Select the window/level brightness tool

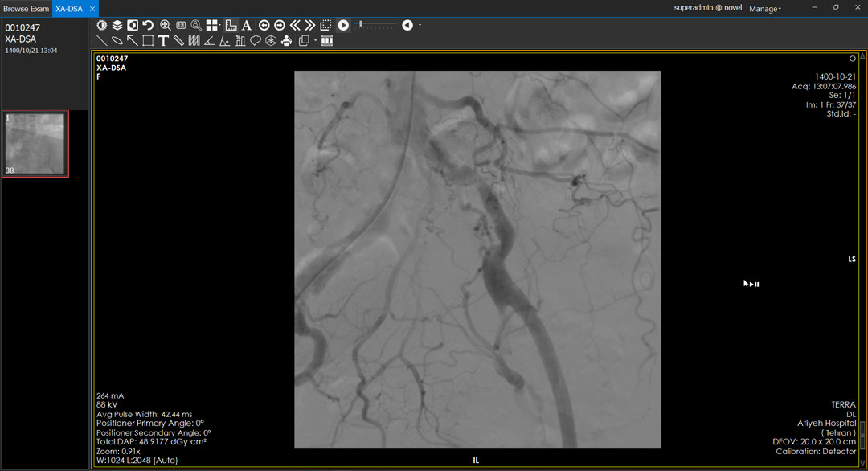pyautogui.click(x=102, y=25)
